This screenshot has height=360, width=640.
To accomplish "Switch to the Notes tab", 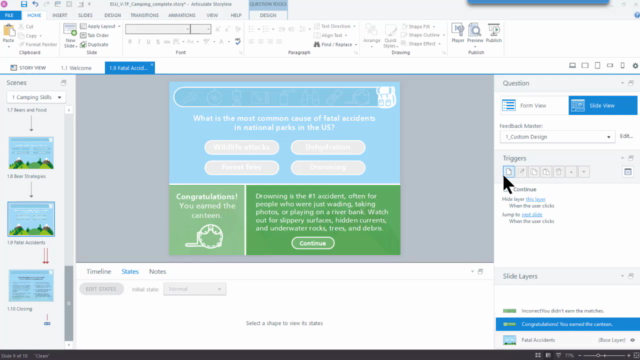I will pos(158,271).
